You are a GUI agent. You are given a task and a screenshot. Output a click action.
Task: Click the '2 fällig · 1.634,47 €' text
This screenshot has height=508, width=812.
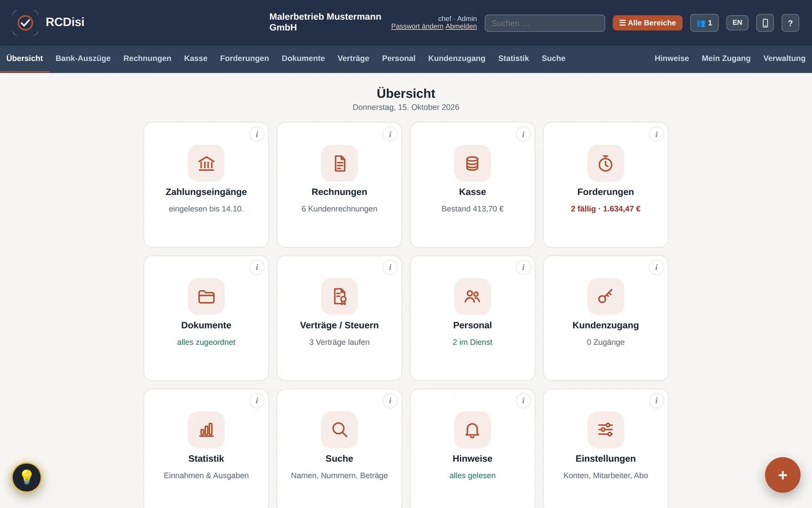point(605,209)
